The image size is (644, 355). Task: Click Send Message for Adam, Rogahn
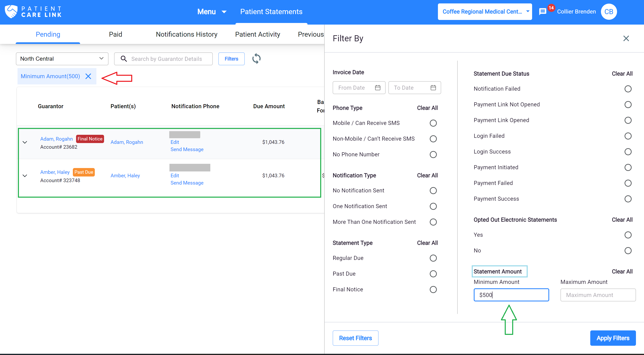click(187, 149)
